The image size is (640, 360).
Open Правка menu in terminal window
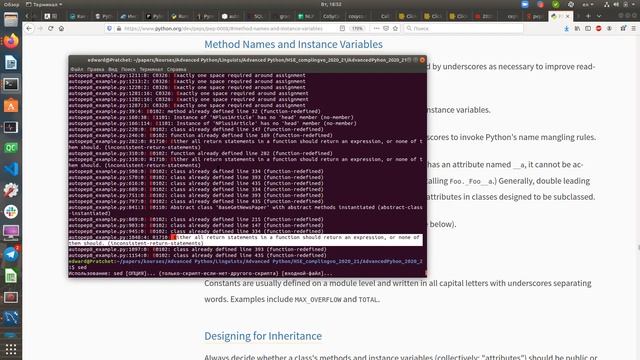(x=96, y=69)
